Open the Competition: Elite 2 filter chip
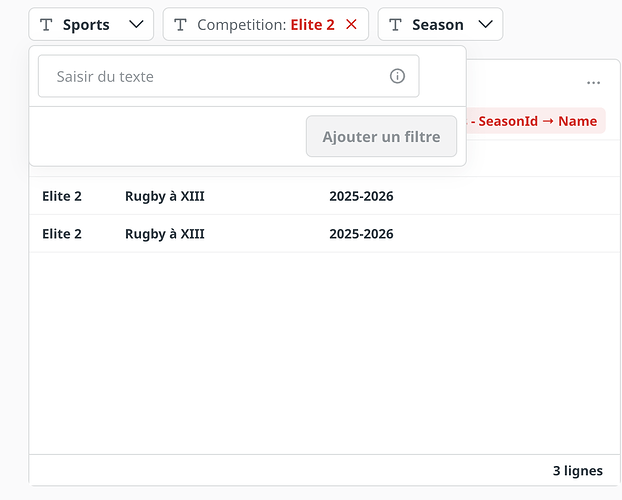 pos(264,25)
